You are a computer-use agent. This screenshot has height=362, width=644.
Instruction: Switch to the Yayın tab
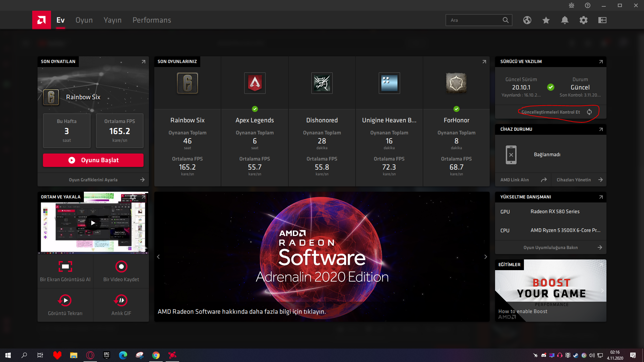pos(113,20)
